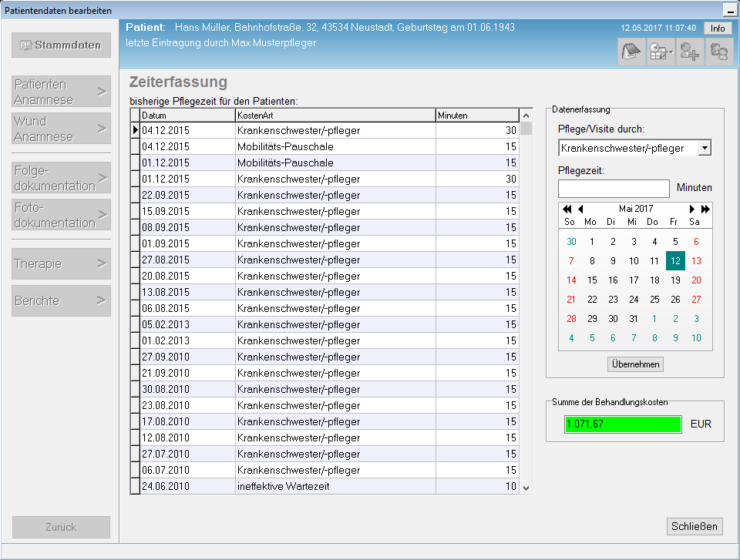
Task: Select day 15 in the calendar
Action: coord(592,280)
